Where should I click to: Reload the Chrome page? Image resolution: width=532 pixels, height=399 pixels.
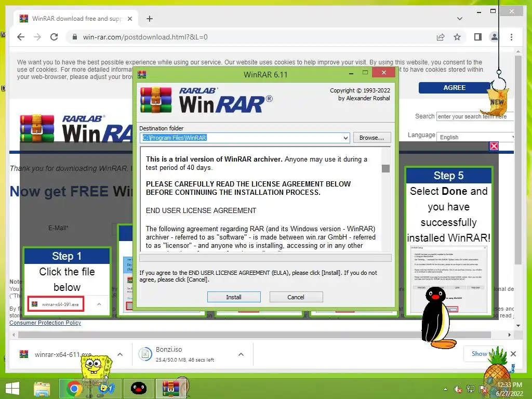(54, 37)
